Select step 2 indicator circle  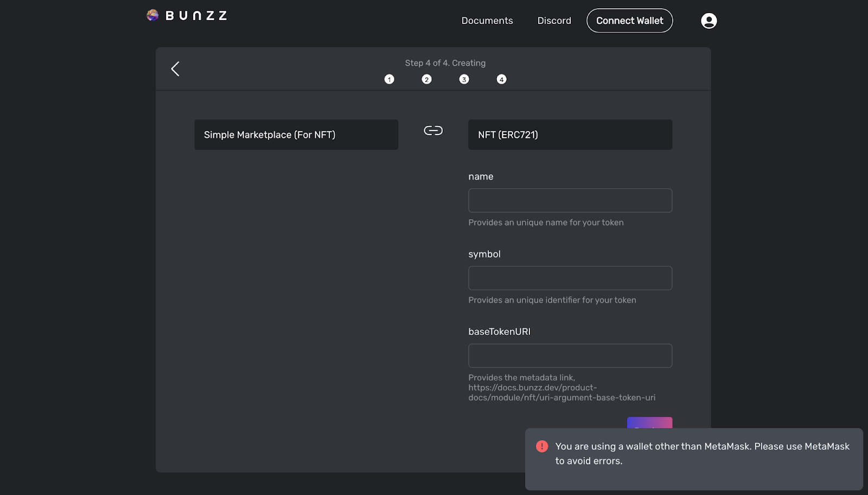(426, 79)
